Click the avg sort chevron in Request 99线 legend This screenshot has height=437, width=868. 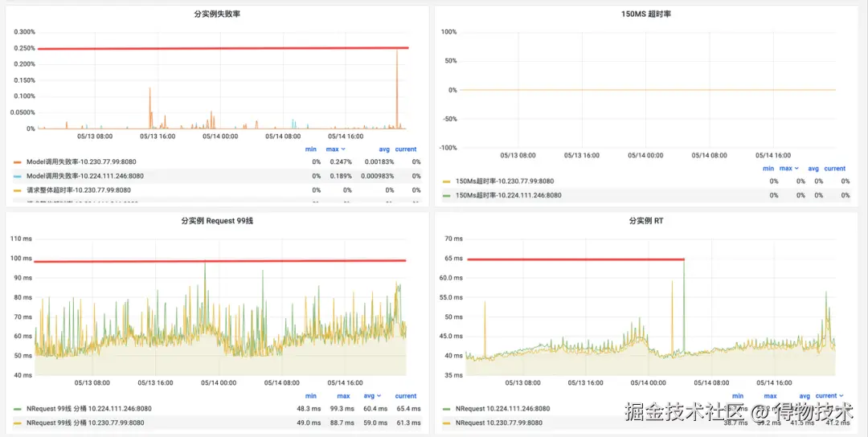click(x=379, y=396)
